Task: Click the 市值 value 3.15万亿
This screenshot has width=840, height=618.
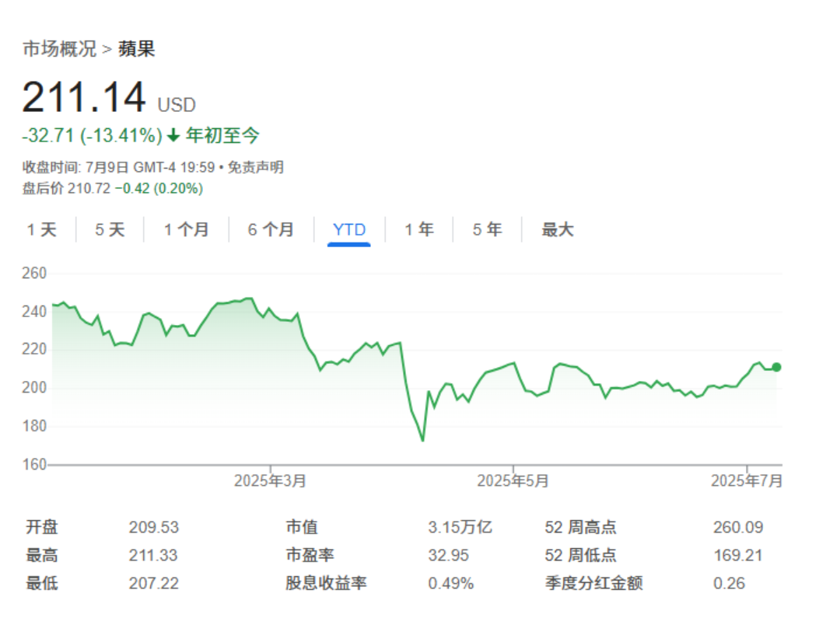Action: click(460, 528)
